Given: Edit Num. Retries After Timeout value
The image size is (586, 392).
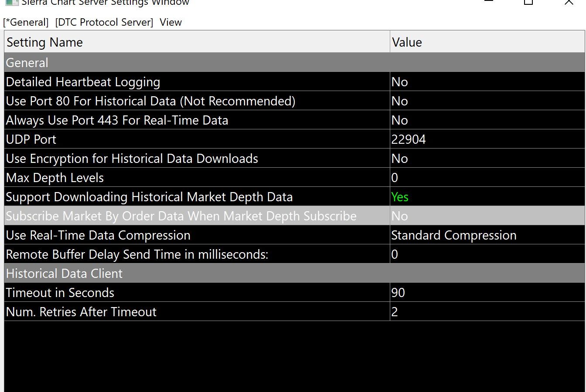Looking at the screenshot, I should pos(395,312).
